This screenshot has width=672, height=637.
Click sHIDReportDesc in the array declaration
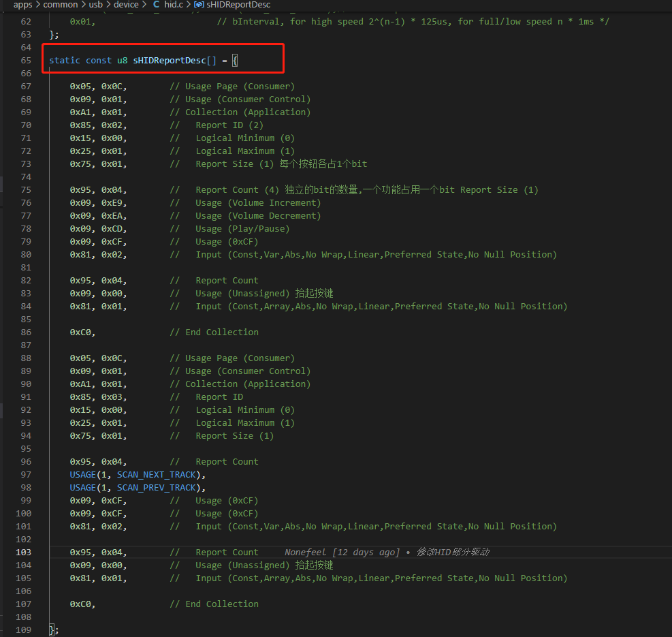point(170,61)
